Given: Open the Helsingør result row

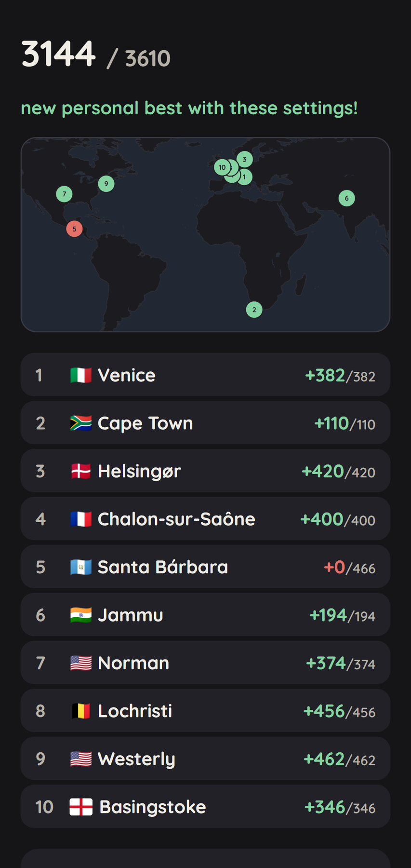Looking at the screenshot, I should click(205, 471).
